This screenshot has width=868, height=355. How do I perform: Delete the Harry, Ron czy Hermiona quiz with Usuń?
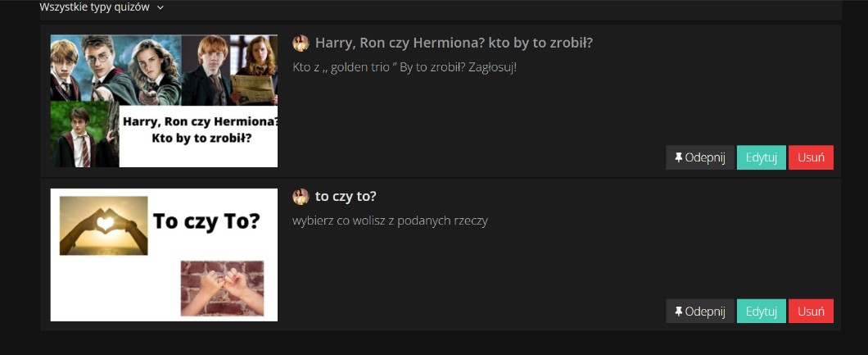point(811,157)
